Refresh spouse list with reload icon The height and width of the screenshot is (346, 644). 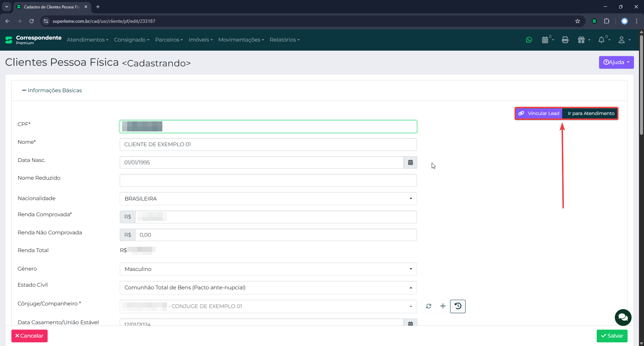coord(429,306)
